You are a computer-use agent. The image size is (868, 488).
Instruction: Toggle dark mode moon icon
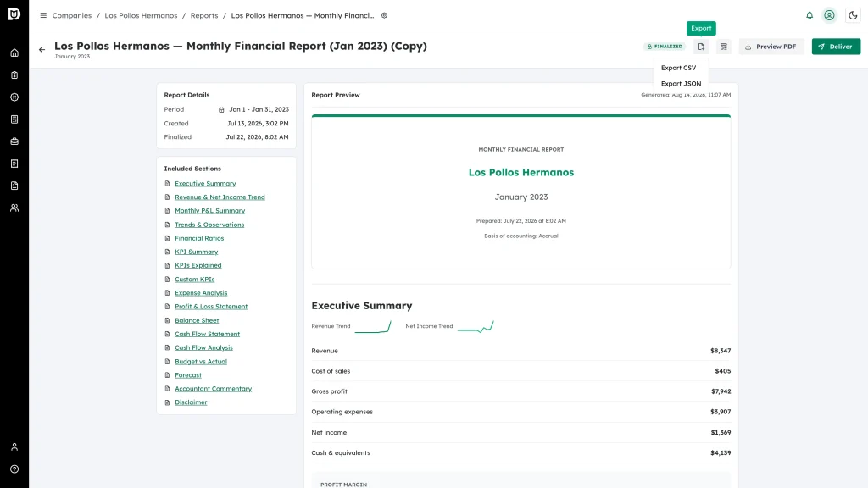click(853, 15)
